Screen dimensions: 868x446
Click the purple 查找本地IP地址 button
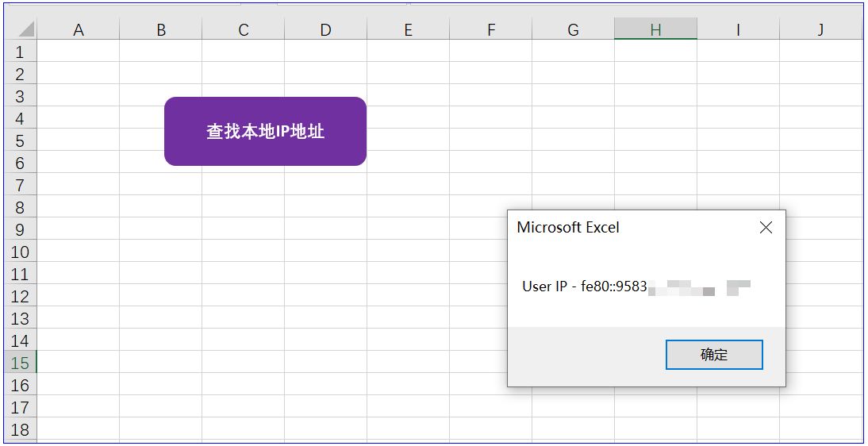265,131
